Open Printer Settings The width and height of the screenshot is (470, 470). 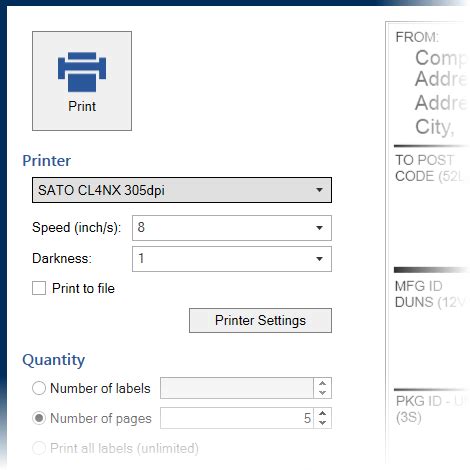coord(260,320)
